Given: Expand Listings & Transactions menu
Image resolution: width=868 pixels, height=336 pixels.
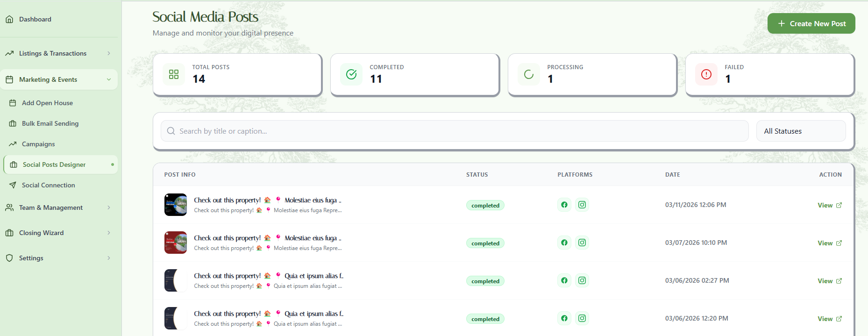Looking at the screenshot, I should tap(58, 53).
